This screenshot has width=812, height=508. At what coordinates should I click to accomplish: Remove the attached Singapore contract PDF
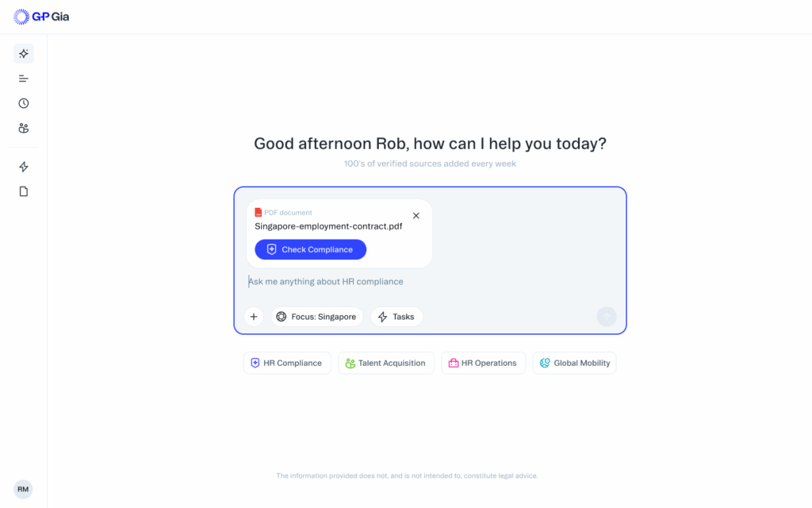[416, 216]
